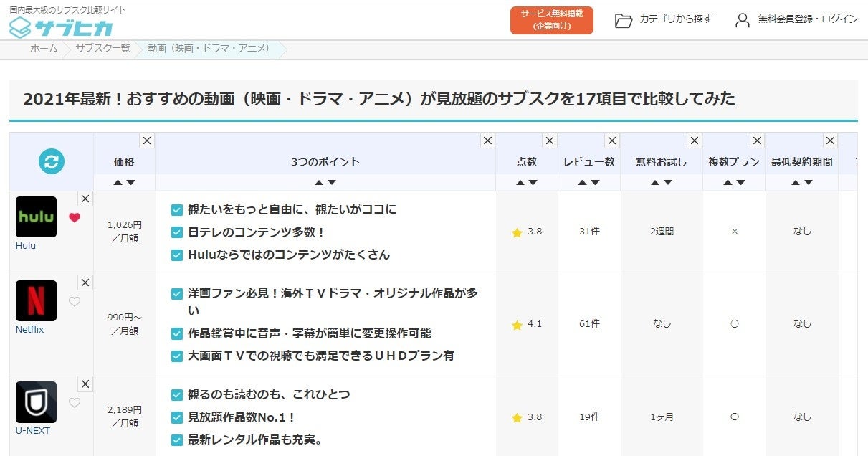Screen dimensions: 868x456
Task: Sort 点数 column descending with down arrow
Action: [x=533, y=183]
